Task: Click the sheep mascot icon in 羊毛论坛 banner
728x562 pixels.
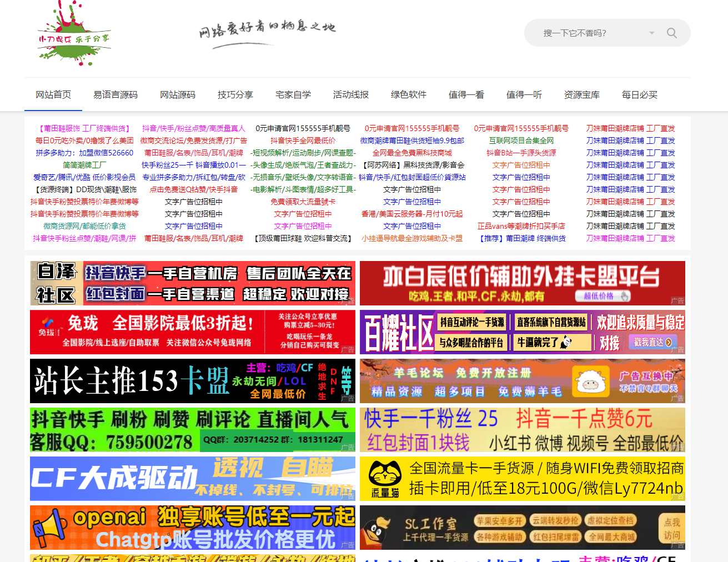Action: click(x=591, y=382)
